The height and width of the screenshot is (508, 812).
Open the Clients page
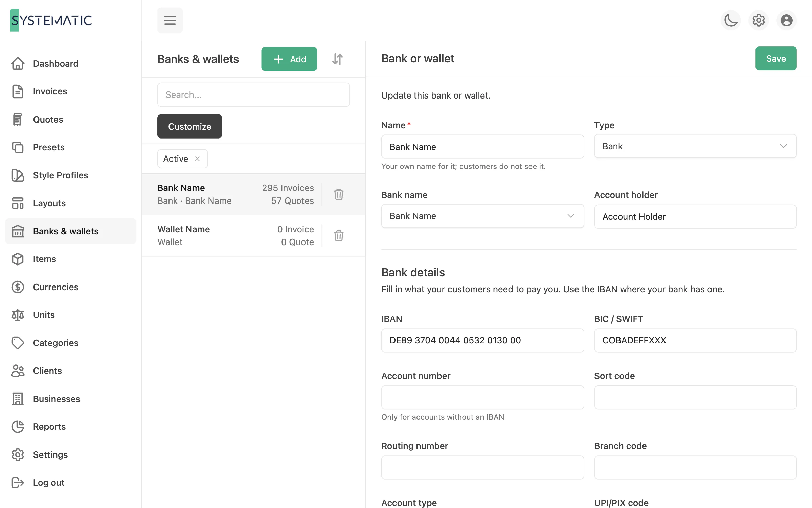(x=70, y=371)
